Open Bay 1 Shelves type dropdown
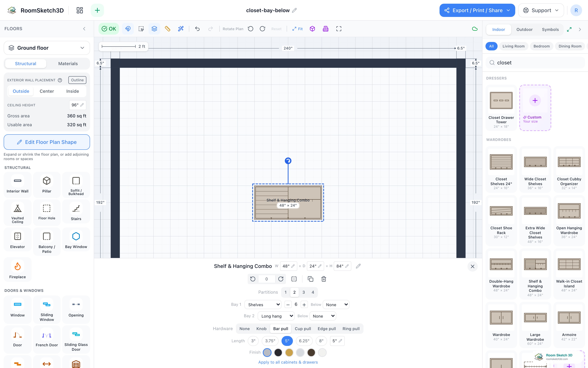This screenshot has width=588, height=368. coord(263,305)
